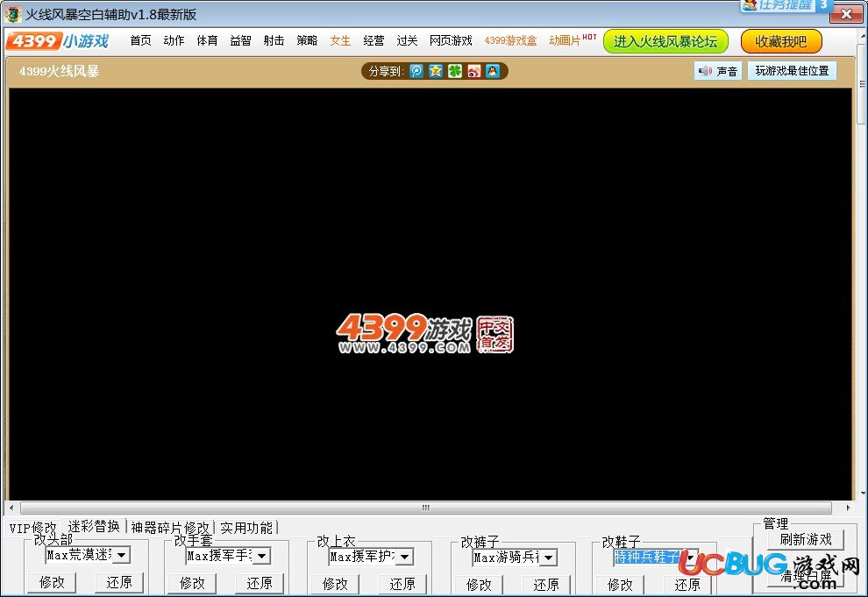Switch to the VIP修改 tab

[32, 528]
